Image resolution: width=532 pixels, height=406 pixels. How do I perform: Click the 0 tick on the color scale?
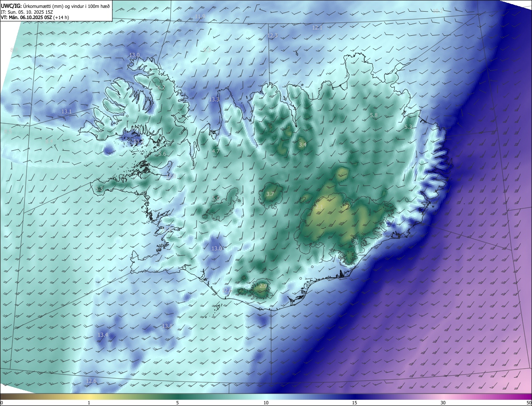tap(2, 403)
